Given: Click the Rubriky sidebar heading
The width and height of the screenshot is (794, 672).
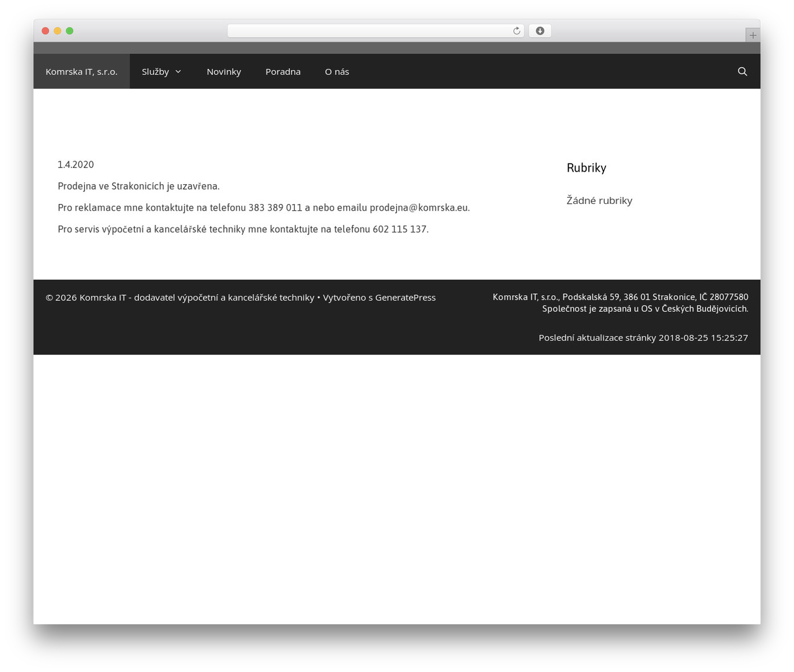Looking at the screenshot, I should coord(586,168).
